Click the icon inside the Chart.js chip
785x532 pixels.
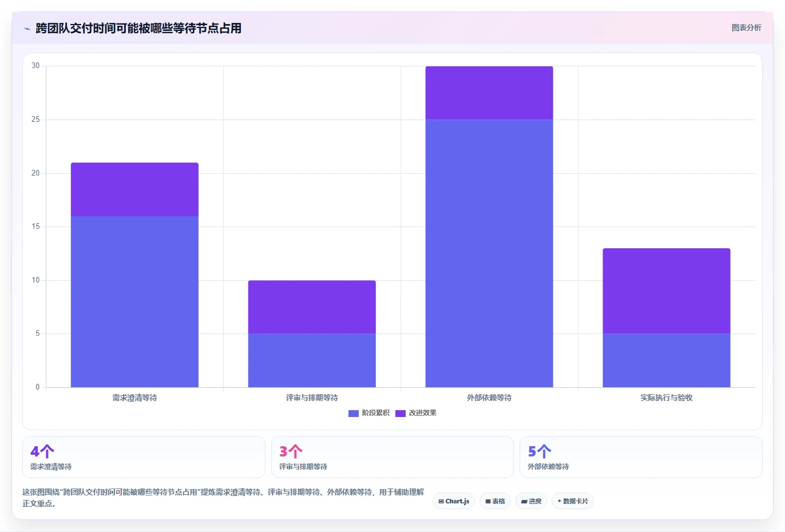click(x=441, y=501)
